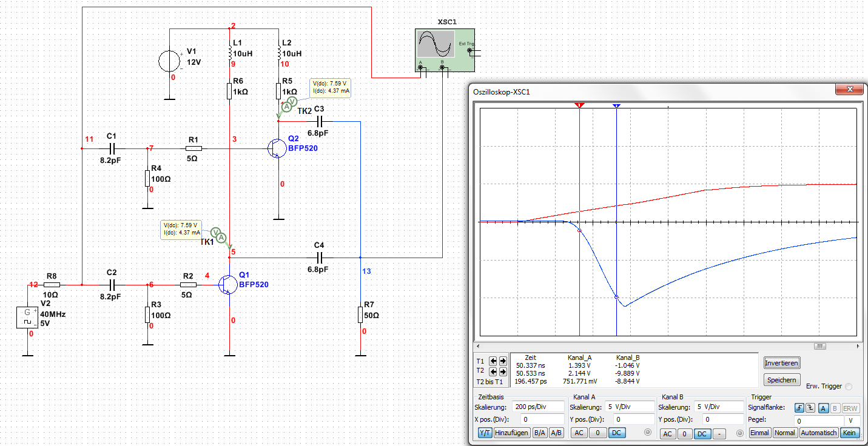Enable the Erw. Trigger radio option
868x446 pixels.
[x=849, y=386]
